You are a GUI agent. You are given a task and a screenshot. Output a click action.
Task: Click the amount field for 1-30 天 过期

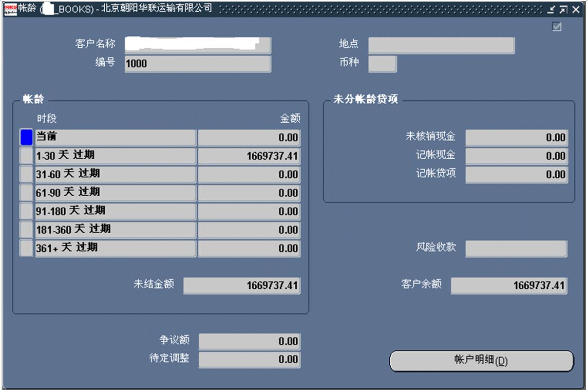click(249, 156)
